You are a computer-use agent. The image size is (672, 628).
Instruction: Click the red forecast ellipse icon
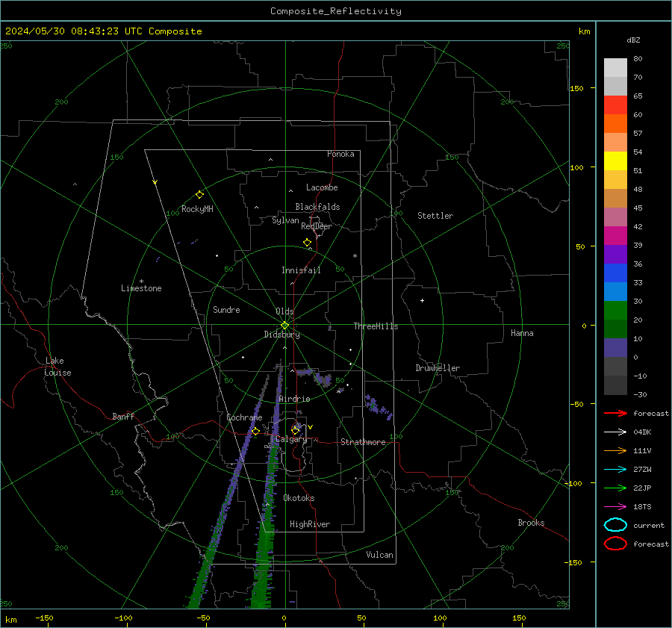tap(615, 544)
